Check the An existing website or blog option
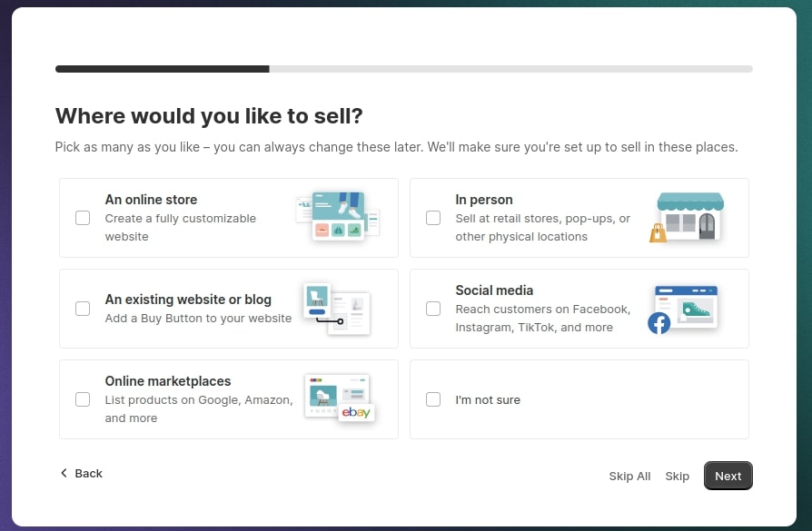This screenshot has width=812, height=531. (x=83, y=309)
